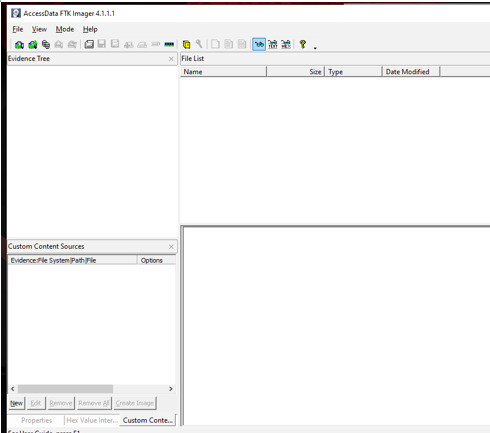Image resolution: width=490 pixels, height=433 pixels.
Task: Click the Capture Memory icon
Action: click(169, 44)
